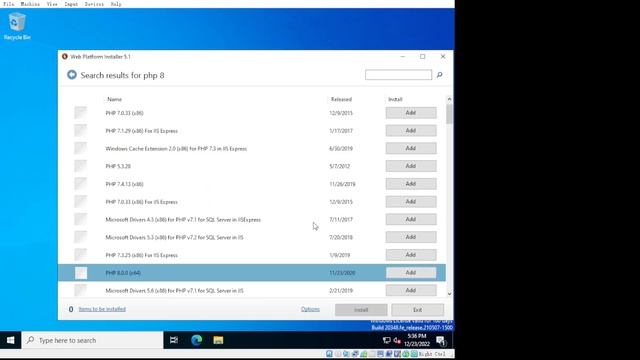Select the PHP 8.0.0 (x64) row name

(123, 273)
